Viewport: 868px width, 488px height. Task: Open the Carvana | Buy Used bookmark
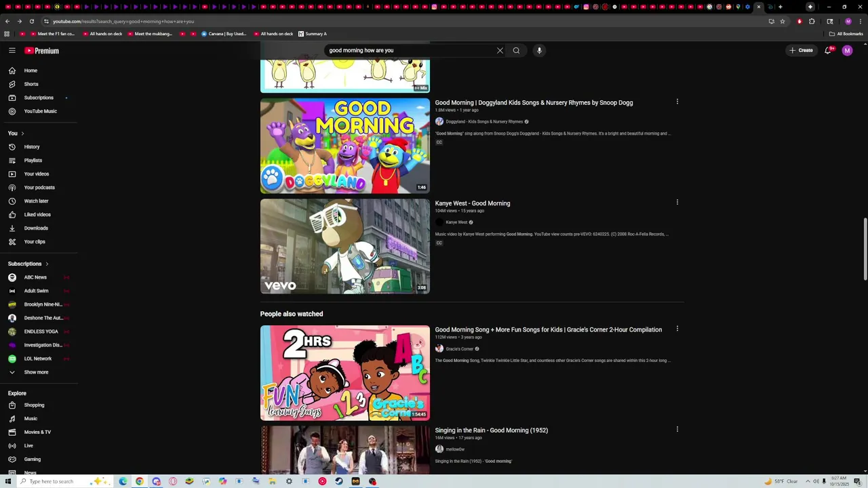(x=224, y=34)
